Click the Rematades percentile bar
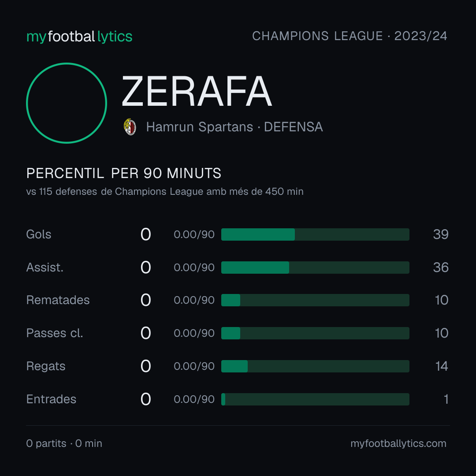476x476 pixels. click(315, 300)
